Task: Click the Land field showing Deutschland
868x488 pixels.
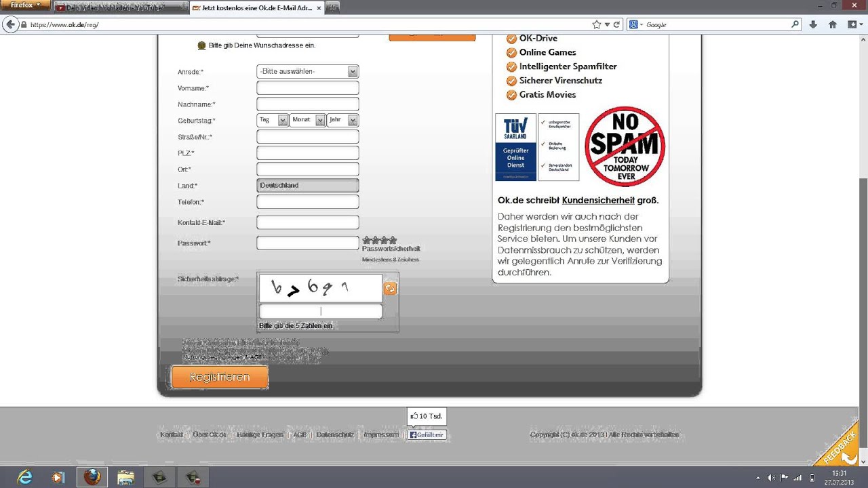Action: (307, 185)
